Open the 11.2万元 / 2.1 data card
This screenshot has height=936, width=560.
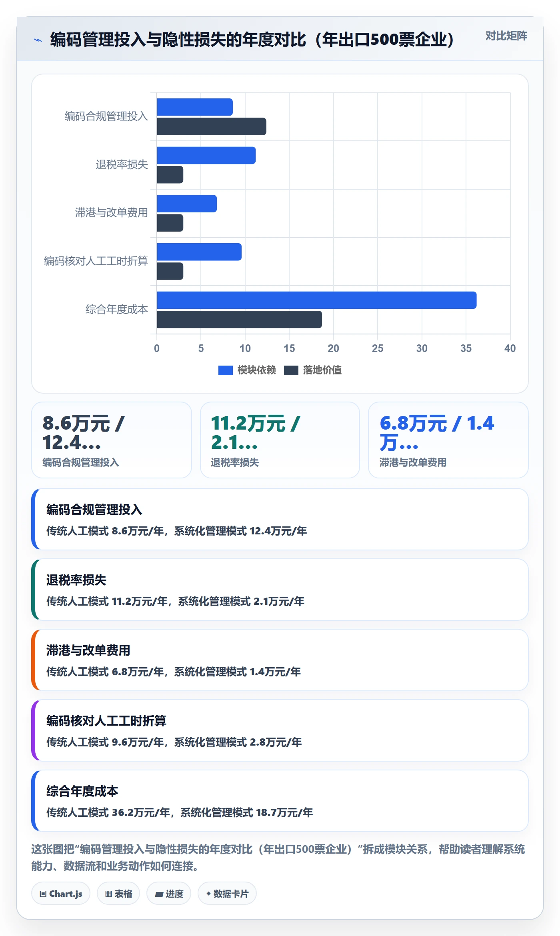[x=280, y=440]
